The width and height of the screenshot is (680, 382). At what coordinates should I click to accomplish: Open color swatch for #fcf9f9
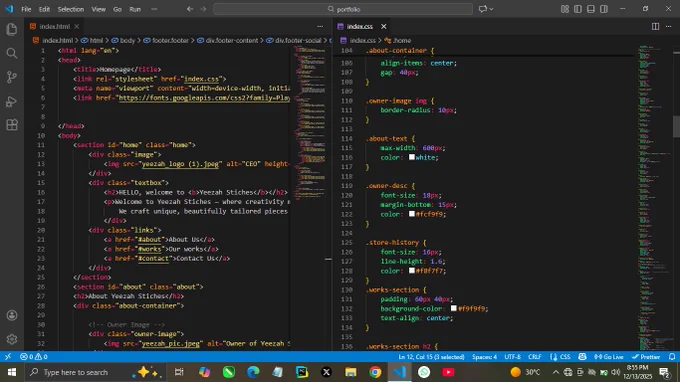pos(412,214)
